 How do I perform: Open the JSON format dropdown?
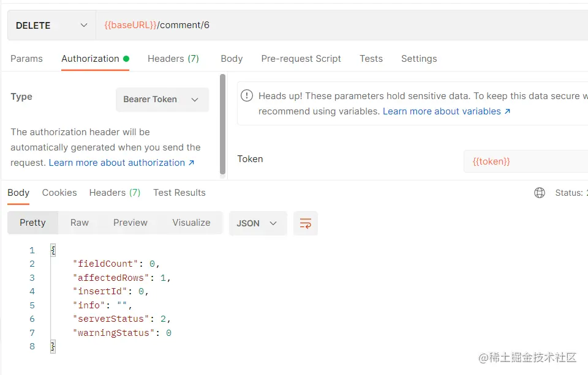[x=257, y=223]
